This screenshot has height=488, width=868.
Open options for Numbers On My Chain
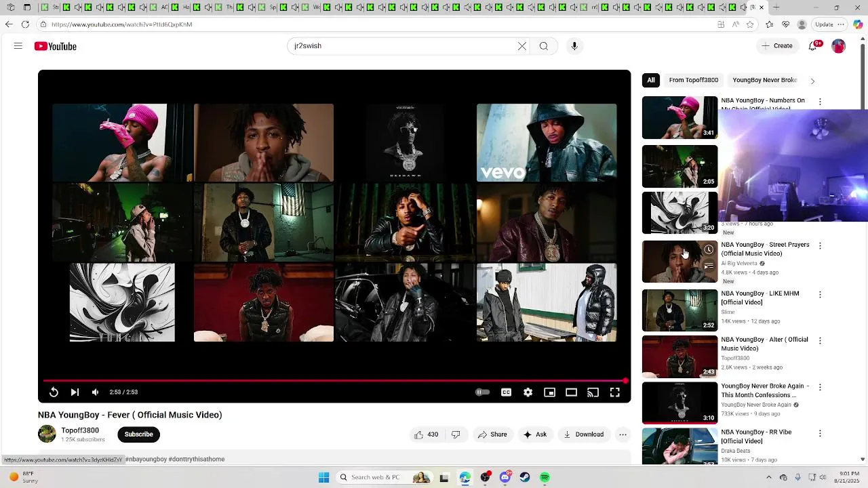[820, 102]
